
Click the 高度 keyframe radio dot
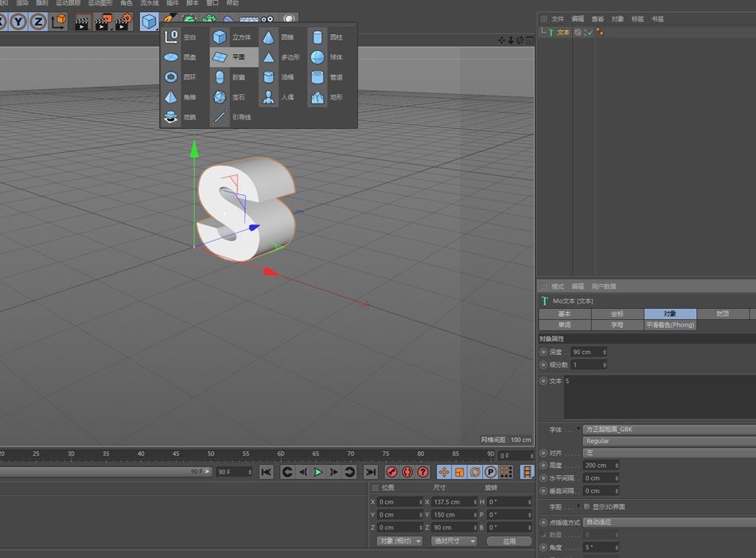(544, 466)
